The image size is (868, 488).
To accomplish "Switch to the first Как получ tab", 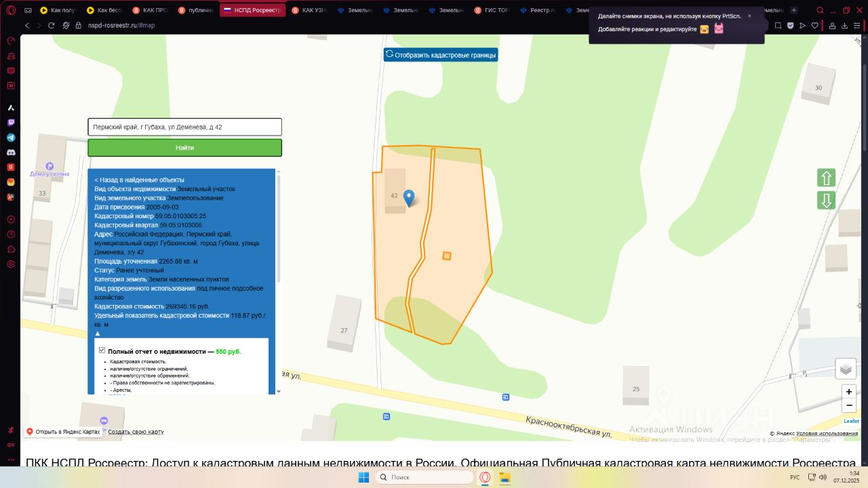I will click(59, 10).
